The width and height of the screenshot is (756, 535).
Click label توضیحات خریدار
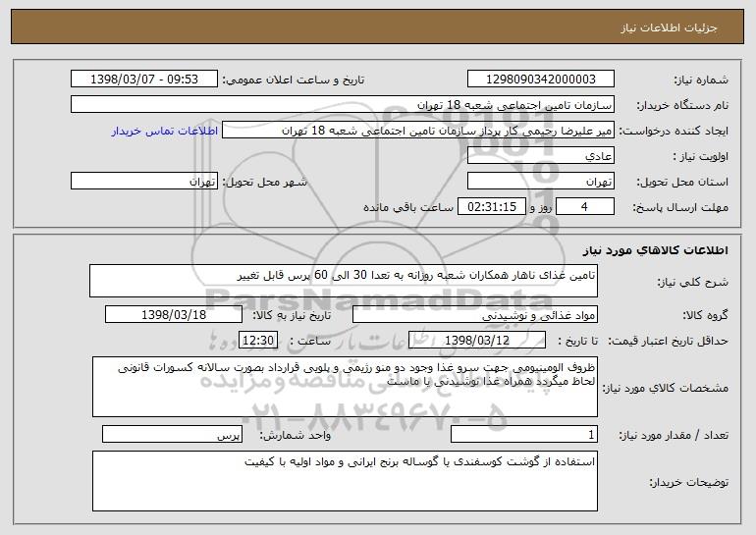click(689, 482)
